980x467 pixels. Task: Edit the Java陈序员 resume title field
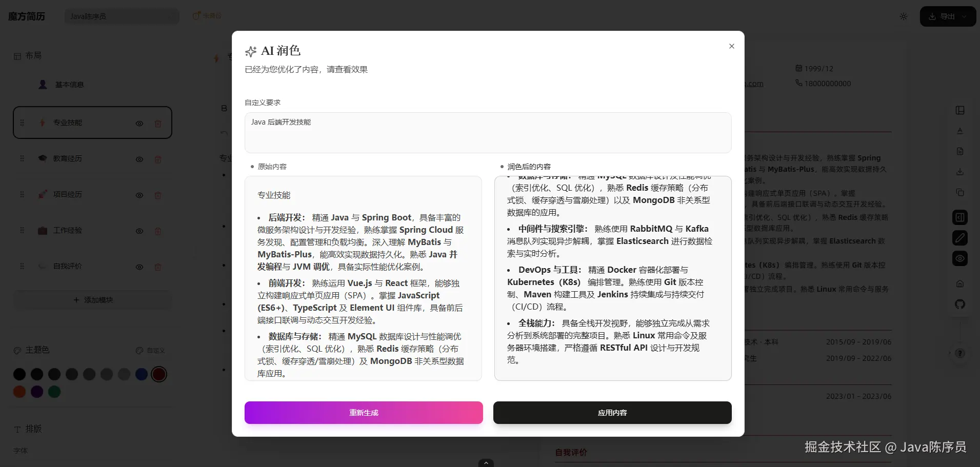pyautogui.click(x=122, y=16)
